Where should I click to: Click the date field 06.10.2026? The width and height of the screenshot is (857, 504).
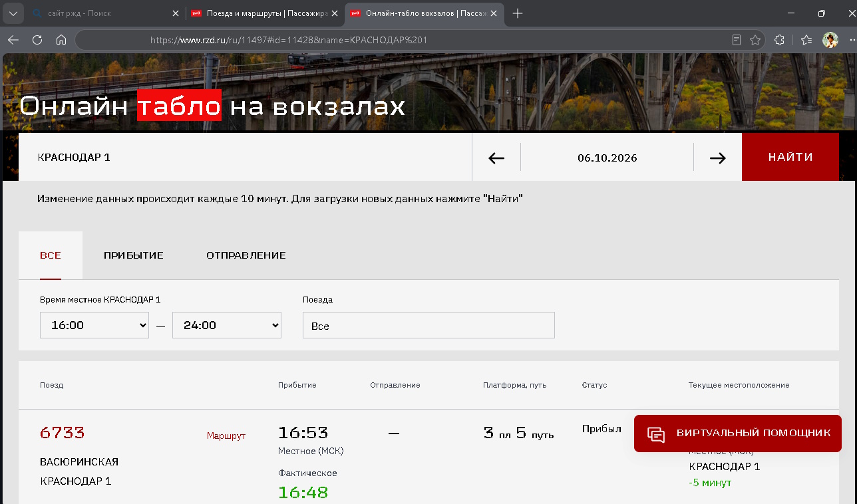(607, 158)
